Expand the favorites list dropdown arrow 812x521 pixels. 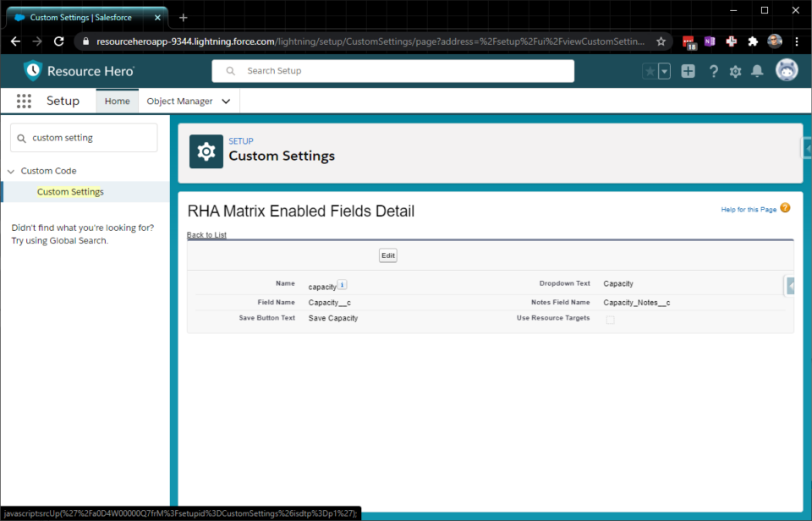click(664, 71)
